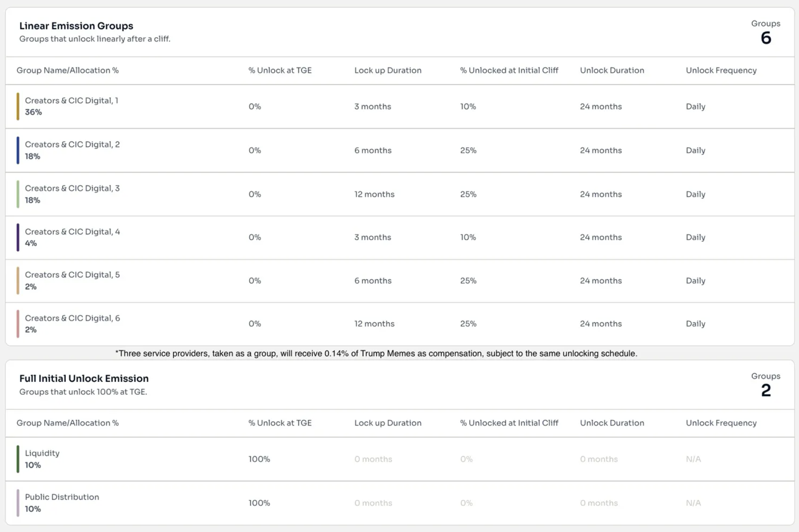Image resolution: width=799 pixels, height=532 pixels.
Task: Click the gold swatch beside Creators & CIC Digital, 1
Action: click(x=18, y=107)
